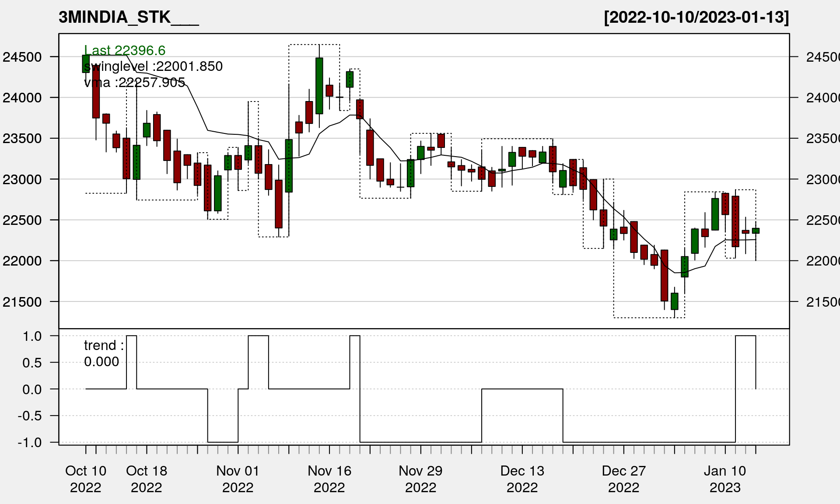840x504 pixels.
Task: Click the Nov 16 2022 axis label
Action: coord(329,479)
